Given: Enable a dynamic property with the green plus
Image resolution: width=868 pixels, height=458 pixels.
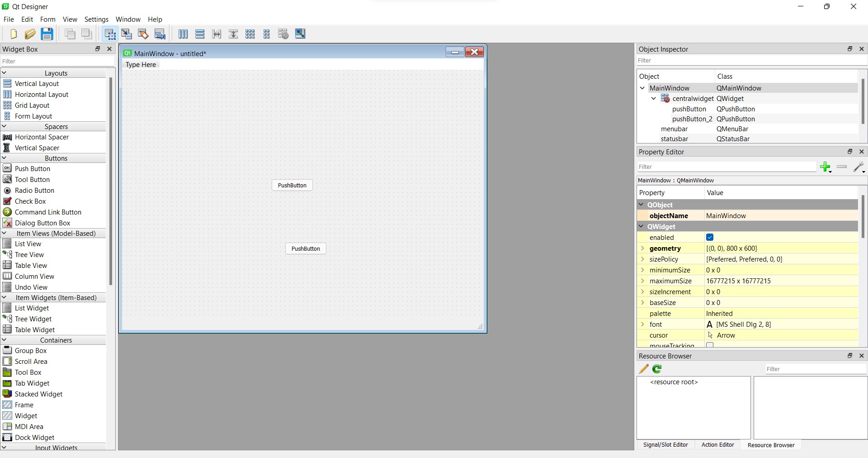Looking at the screenshot, I should tap(826, 167).
